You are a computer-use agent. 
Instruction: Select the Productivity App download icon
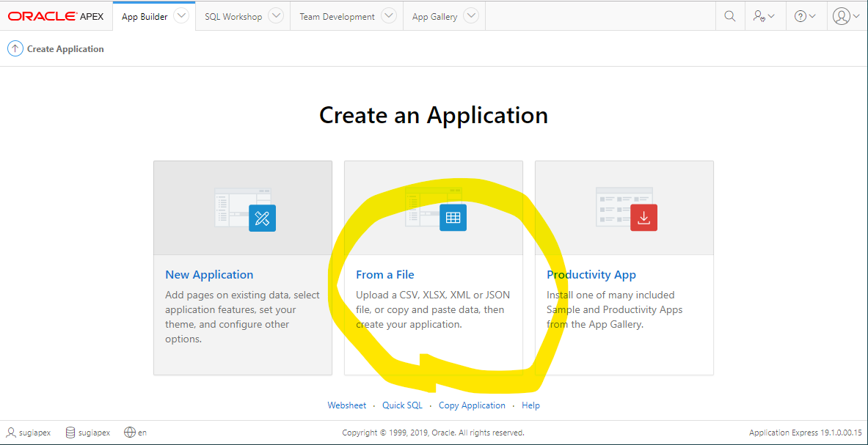(x=643, y=218)
